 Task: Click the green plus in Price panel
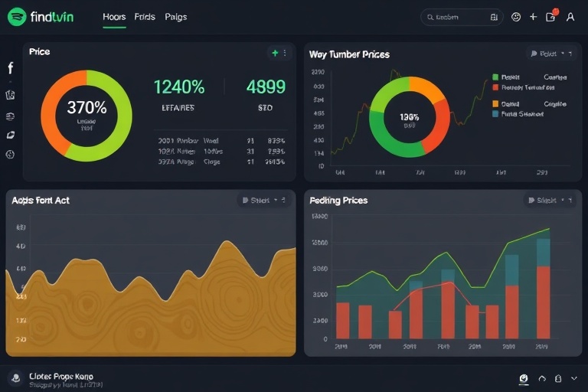(275, 53)
